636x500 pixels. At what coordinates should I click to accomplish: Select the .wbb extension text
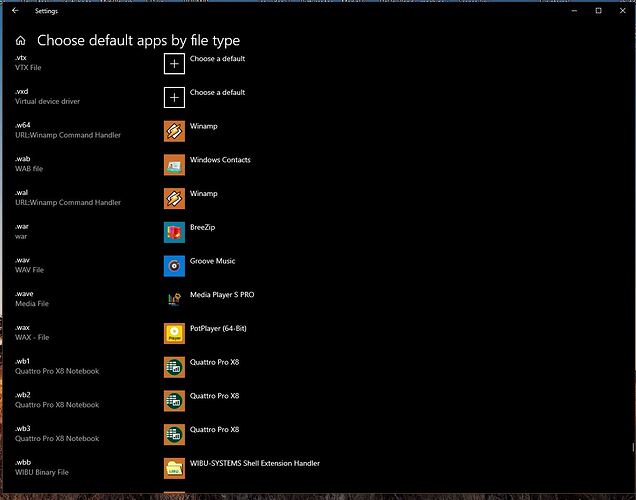point(23,462)
